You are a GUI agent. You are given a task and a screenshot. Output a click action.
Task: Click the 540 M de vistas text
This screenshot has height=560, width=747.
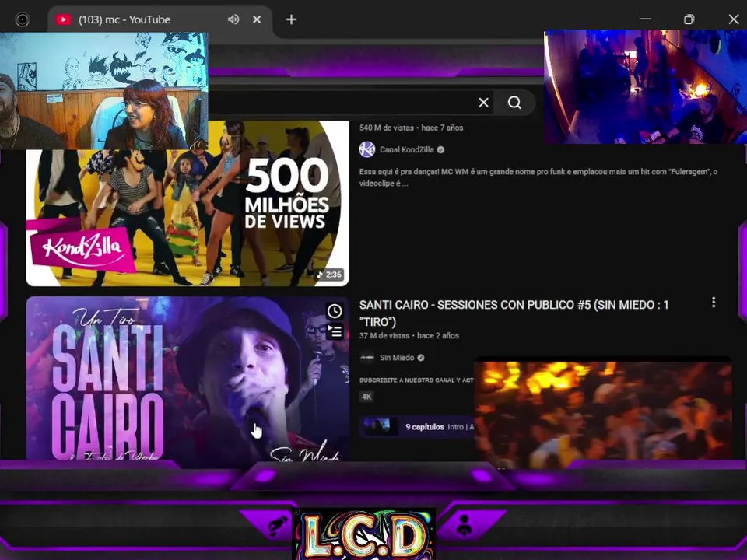point(387,128)
